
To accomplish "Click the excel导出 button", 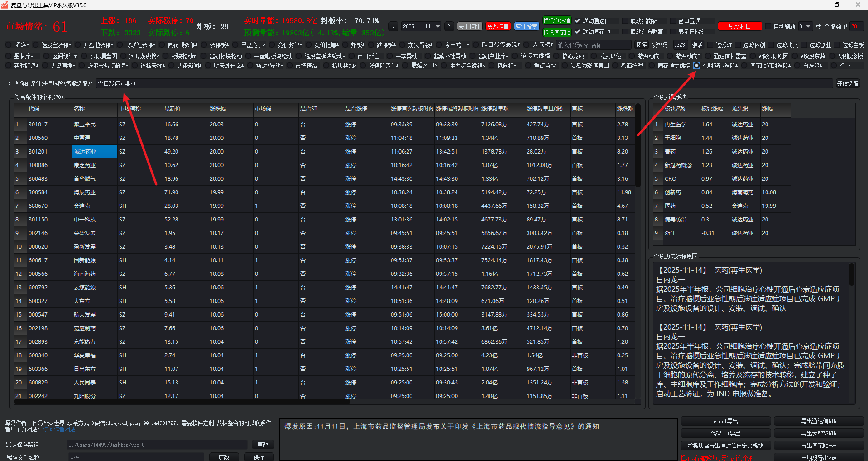I will (725, 421).
